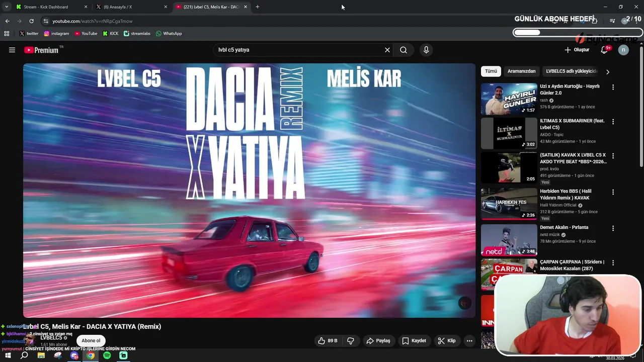Select LVBELC5 adlı yükleyiciden filter chip

click(x=572, y=71)
